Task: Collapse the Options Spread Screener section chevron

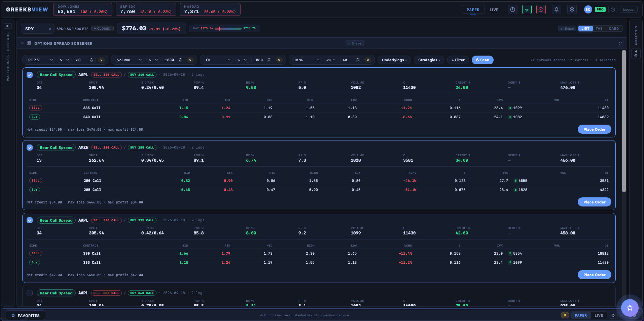Action: click(22, 43)
